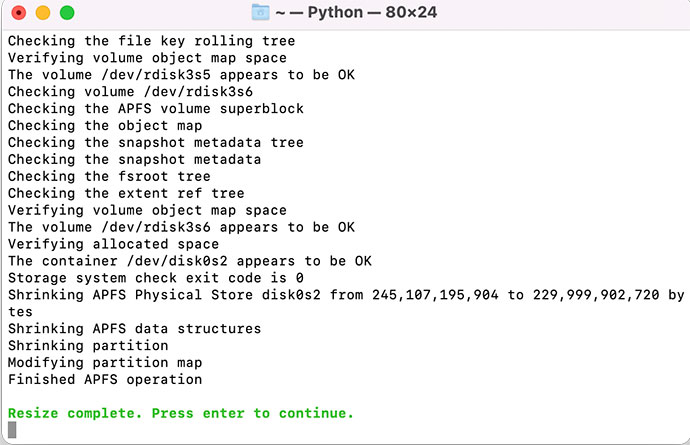Viewport: 690px width, 445px height.
Task: Click the "Verifying allocated space" line
Action: 113,244
